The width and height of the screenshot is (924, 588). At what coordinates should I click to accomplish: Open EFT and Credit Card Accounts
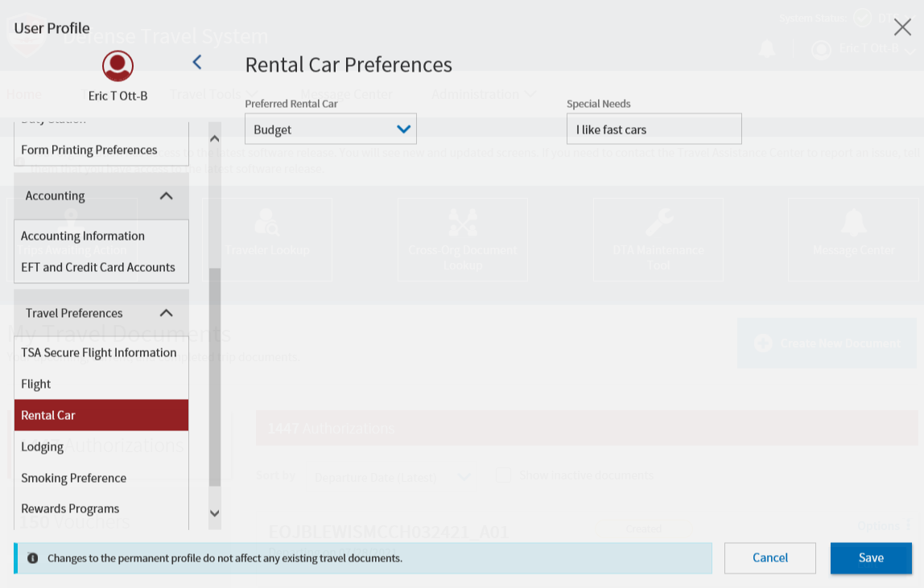click(98, 268)
